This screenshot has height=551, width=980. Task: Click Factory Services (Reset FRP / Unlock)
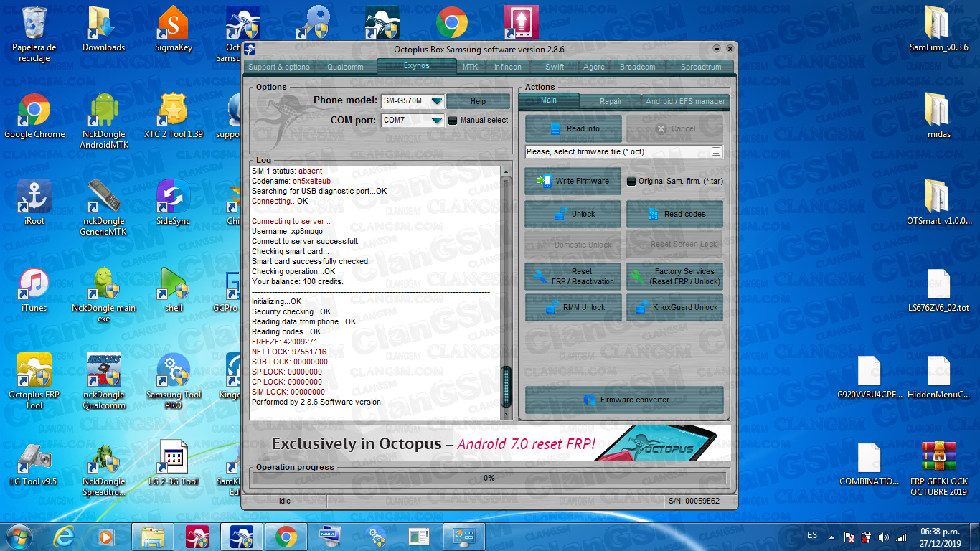click(x=675, y=276)
